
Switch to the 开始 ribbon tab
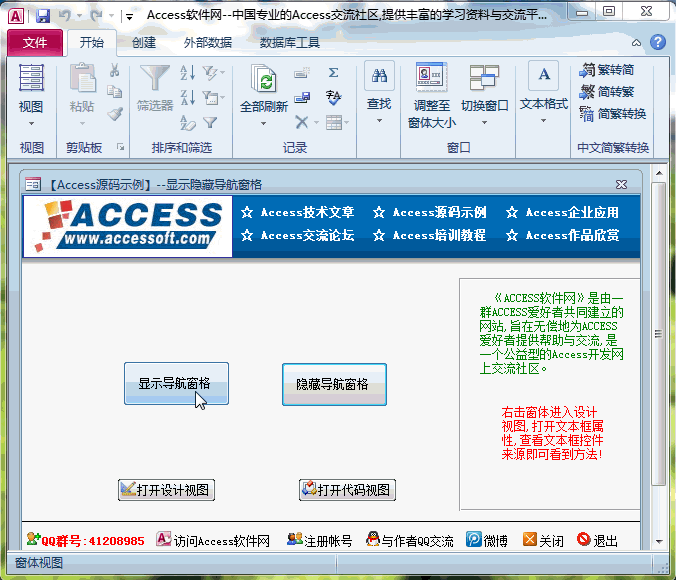(x=91, y=43)
